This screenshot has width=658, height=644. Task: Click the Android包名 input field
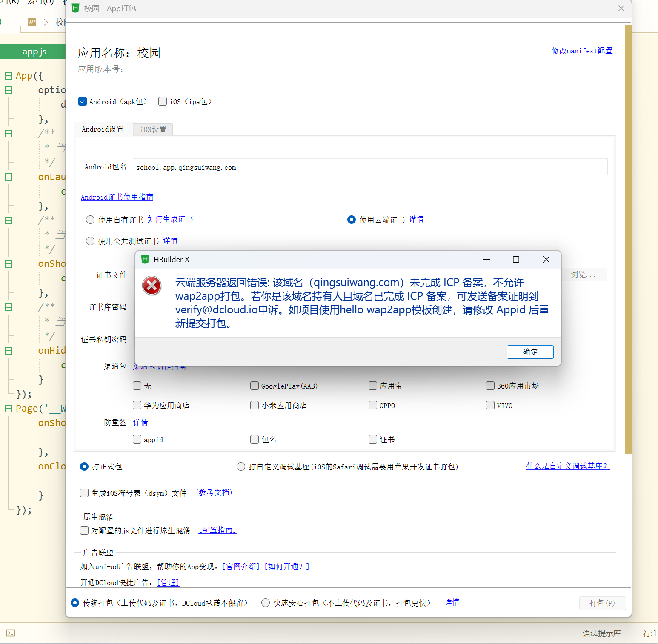(370, 167)
